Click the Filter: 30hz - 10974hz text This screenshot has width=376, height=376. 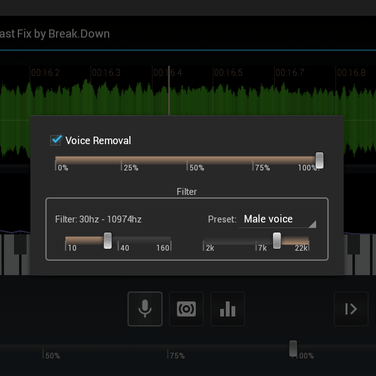click(98, 219)
